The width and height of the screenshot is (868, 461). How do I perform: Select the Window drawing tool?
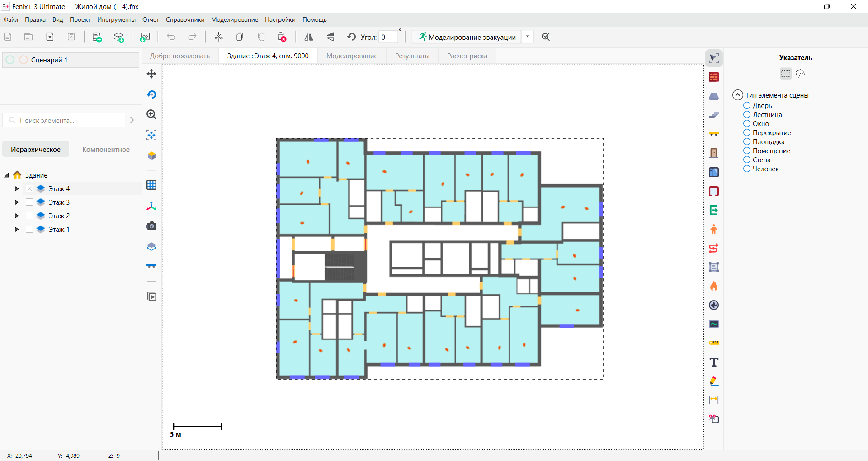pos(714,172)
